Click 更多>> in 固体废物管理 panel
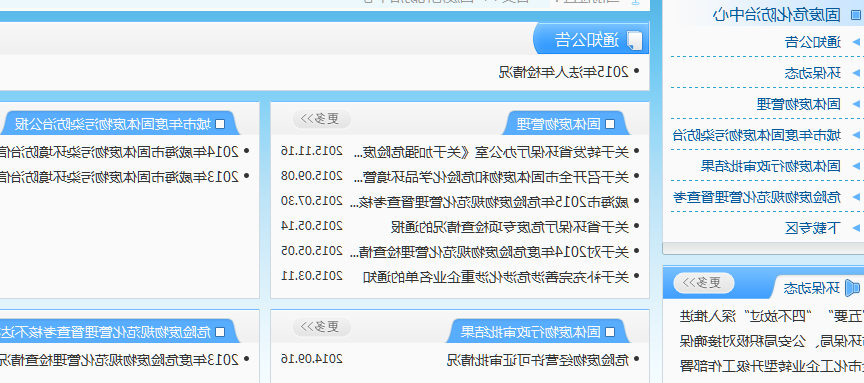Image resolution: width=864 pixels, height=383 pixels. click(x=322, y=118)
